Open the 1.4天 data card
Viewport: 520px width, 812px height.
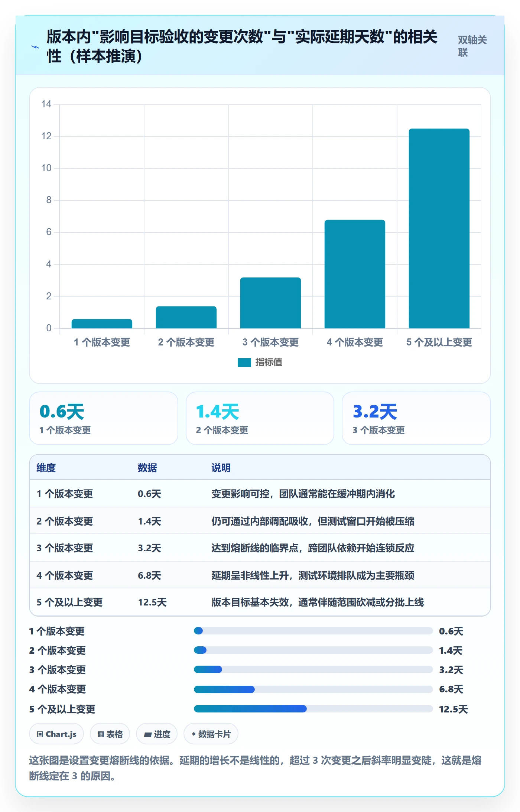click(260, 418)
